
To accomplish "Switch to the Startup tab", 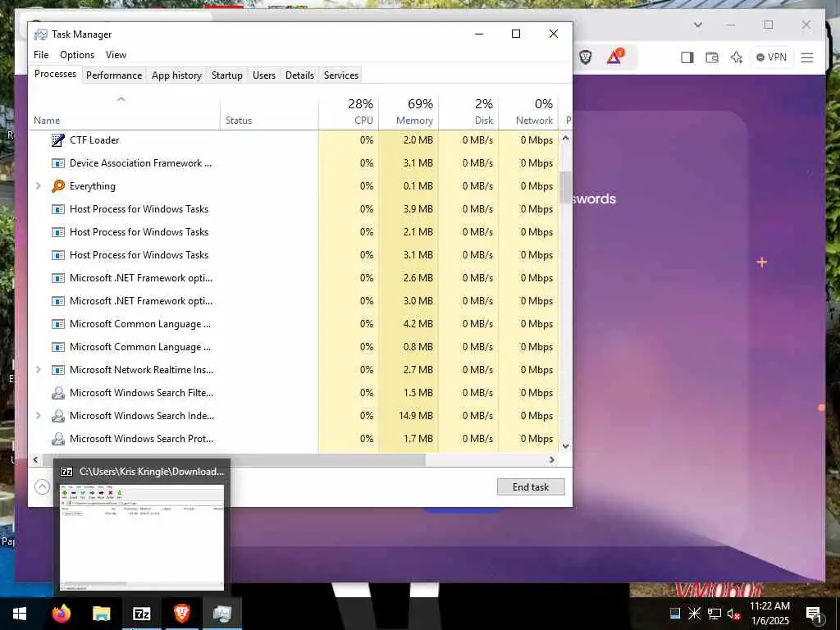I will click(x=227, y=75).
